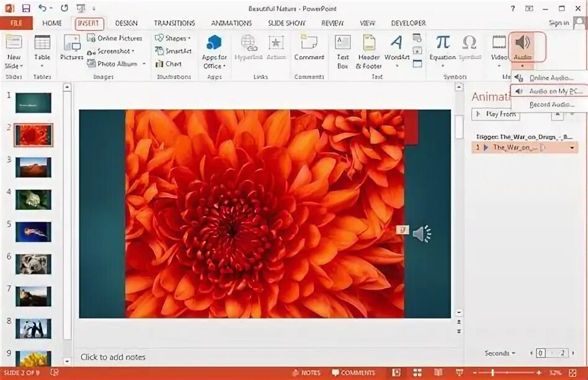The width and height of the screenshot is (588, 380).
Task: Switch to the SLIDE SHOW tab
Action: click(287, 23)
